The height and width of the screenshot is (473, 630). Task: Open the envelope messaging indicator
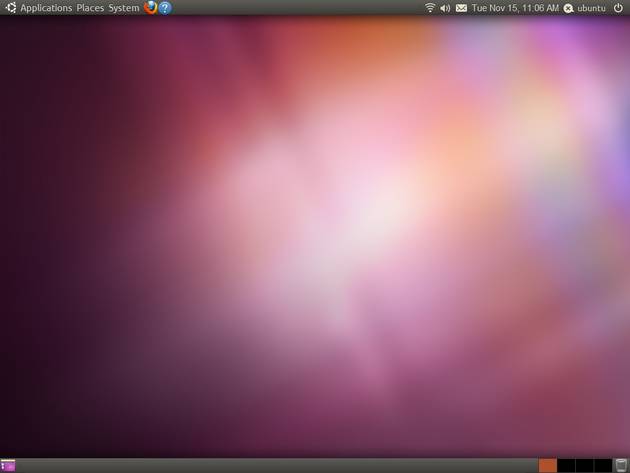(x=461, y=8)
